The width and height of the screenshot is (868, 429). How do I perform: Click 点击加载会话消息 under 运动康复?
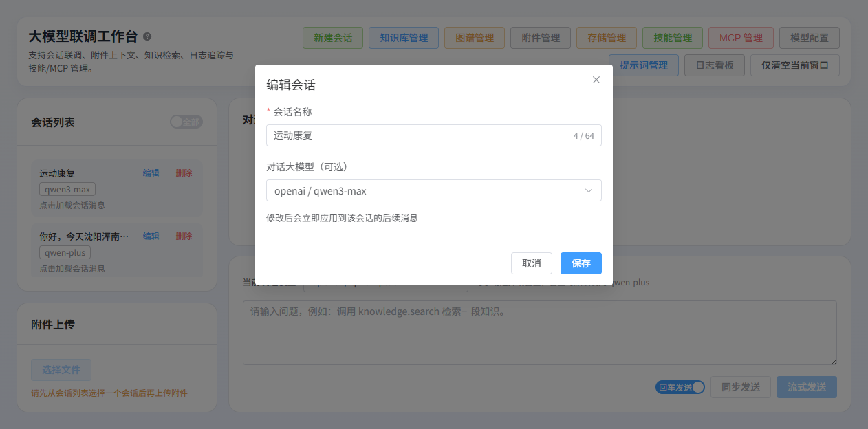(72, 205)
